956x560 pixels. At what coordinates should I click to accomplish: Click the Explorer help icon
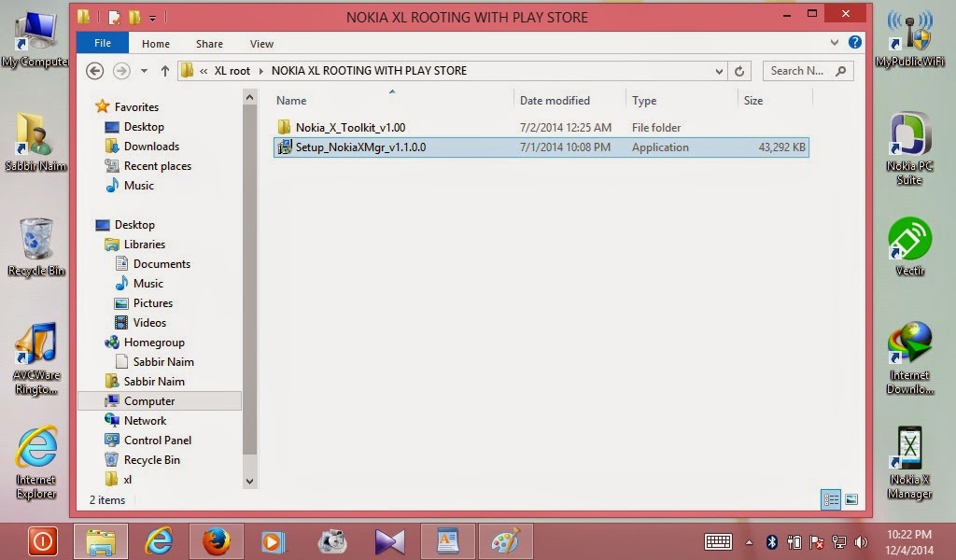tap(855, 42)
